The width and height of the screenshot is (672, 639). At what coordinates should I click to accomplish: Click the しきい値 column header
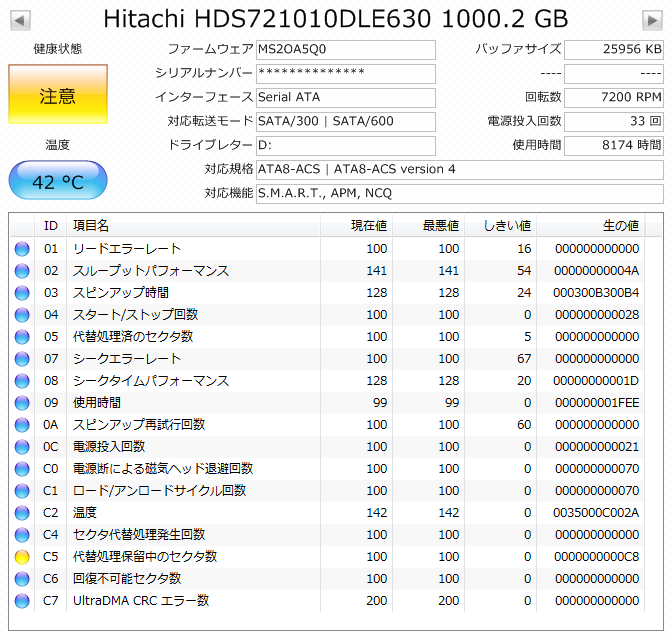point(501,225)
